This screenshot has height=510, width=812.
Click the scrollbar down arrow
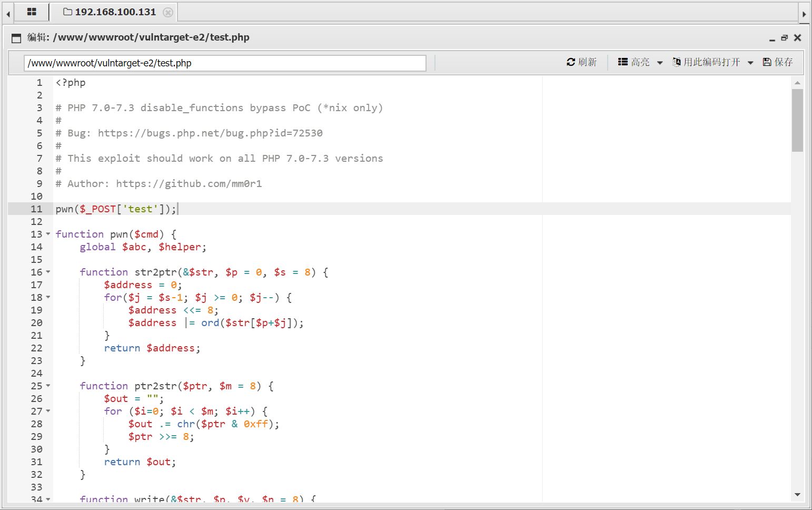click(x=797, y=495)
